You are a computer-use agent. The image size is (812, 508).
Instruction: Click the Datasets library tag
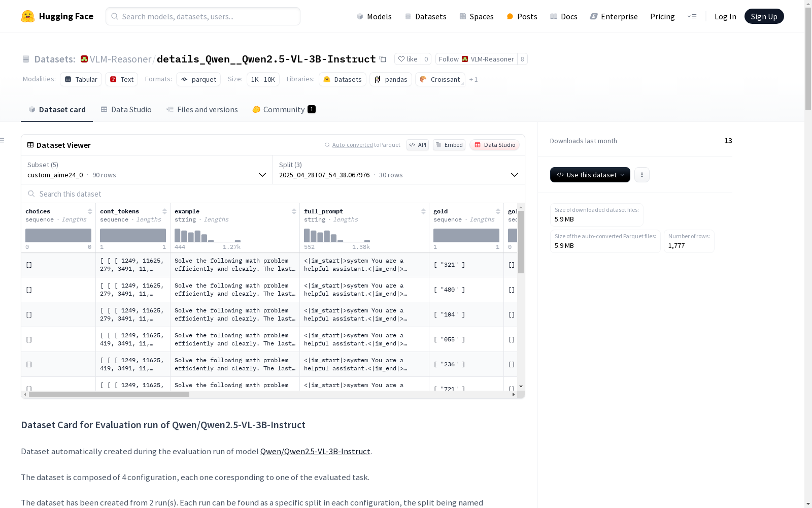tap(343, 79)
